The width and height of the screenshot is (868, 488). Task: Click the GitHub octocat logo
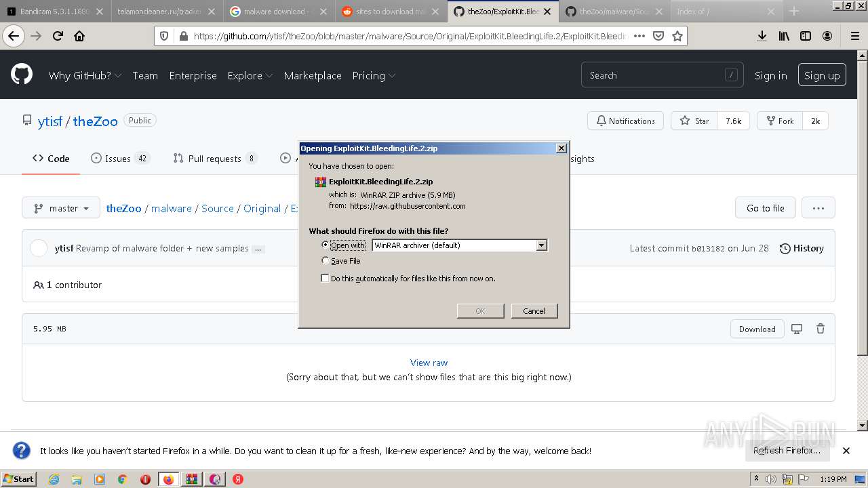[x=22, y=74]
